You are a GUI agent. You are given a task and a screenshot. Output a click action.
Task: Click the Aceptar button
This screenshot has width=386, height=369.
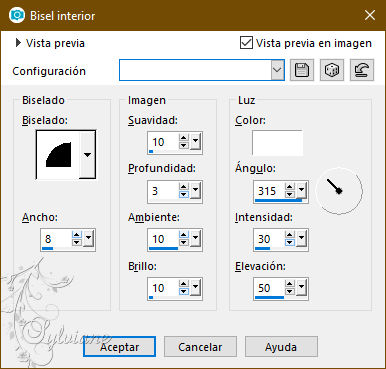[119, 347]
